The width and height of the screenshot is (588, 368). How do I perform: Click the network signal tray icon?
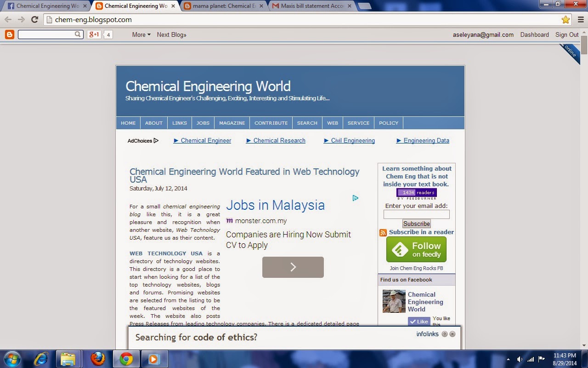point(531,359)
